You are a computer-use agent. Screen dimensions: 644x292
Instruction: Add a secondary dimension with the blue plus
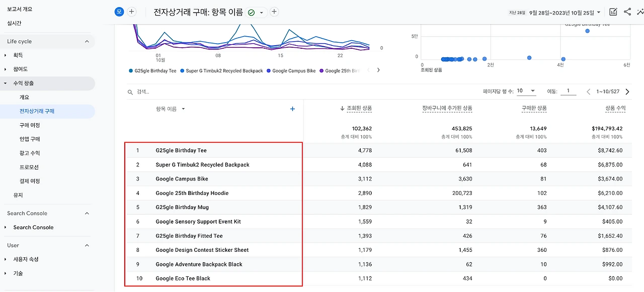coord(292,109)
